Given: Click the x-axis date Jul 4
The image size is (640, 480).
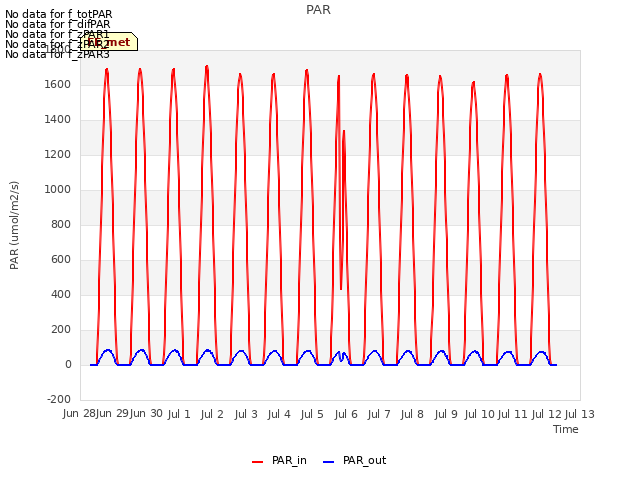Looking at the screenshot, I should [x=279, y=414].
